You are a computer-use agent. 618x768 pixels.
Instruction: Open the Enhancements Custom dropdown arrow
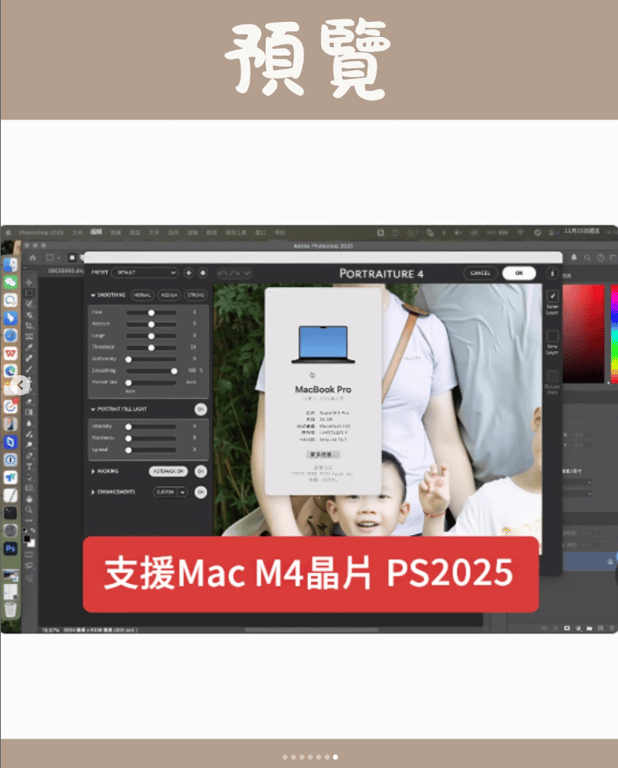click(182, 492)
